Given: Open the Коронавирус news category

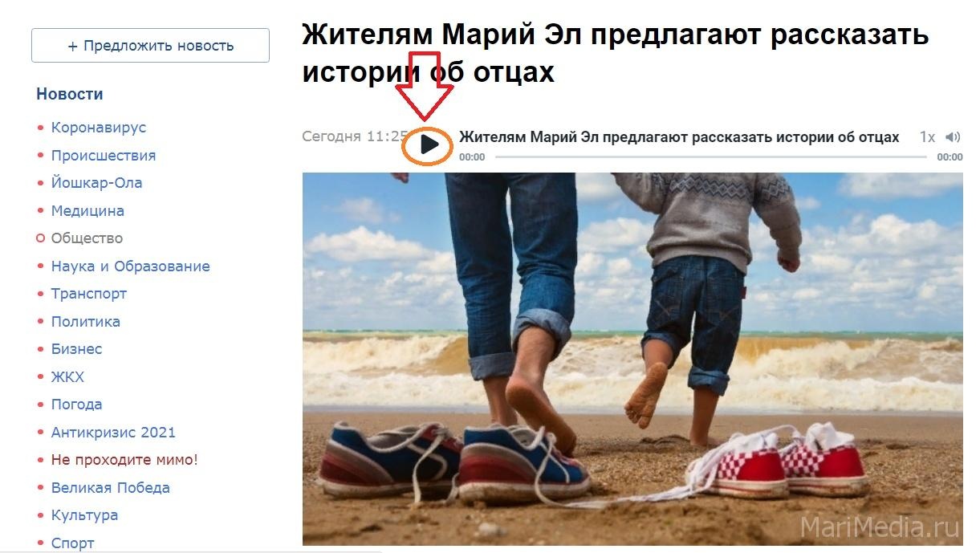Looking at the screenshot, I should tap(99, 128).
